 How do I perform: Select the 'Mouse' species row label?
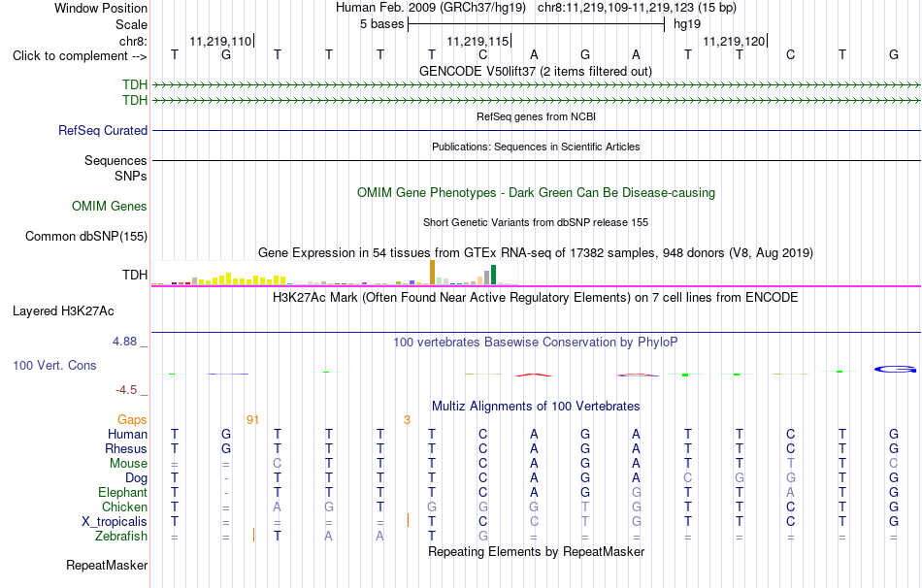tap(128, 464)
